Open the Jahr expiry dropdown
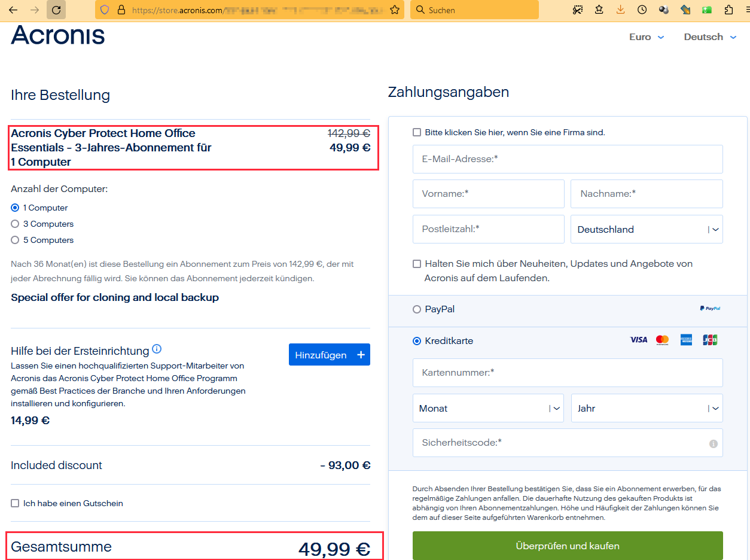Image resolution: width=750 pixels, height=560 pixels. (647, 408)
